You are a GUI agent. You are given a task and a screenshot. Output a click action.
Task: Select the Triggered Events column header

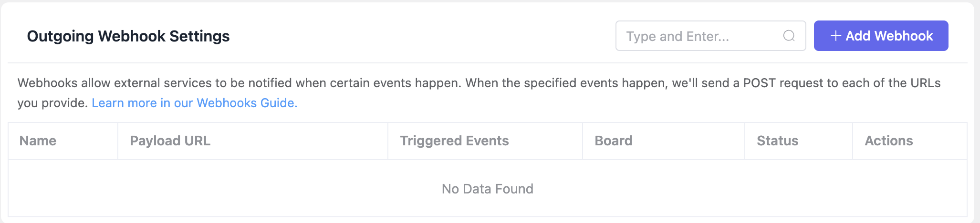[x=454, y=141]
